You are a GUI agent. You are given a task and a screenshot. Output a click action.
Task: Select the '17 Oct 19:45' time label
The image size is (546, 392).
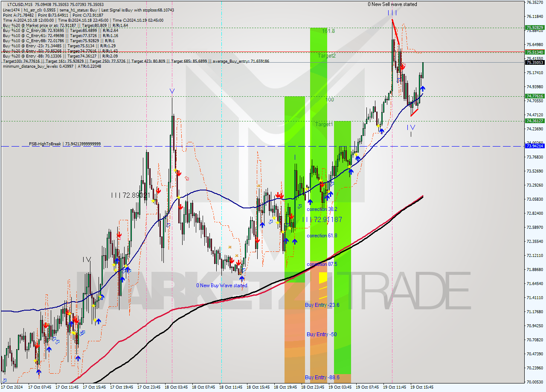pyautogui.click(x=122, y=387)
